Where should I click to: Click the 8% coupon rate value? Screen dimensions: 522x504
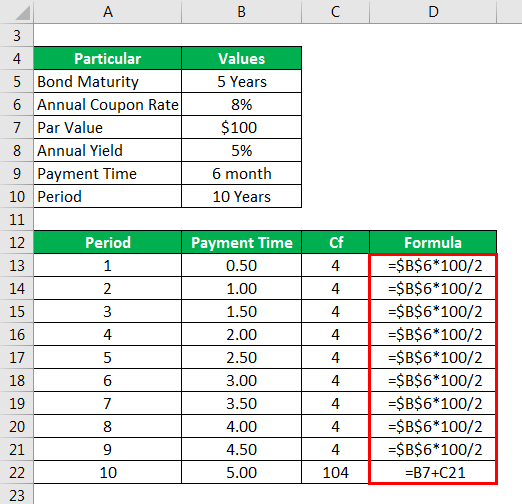pos(241,104)
